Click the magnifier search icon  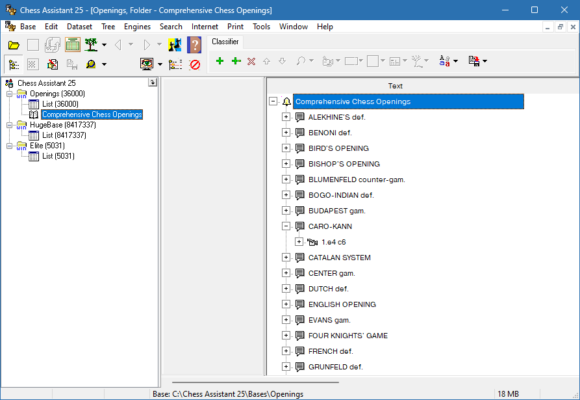(x=91, y=65)
